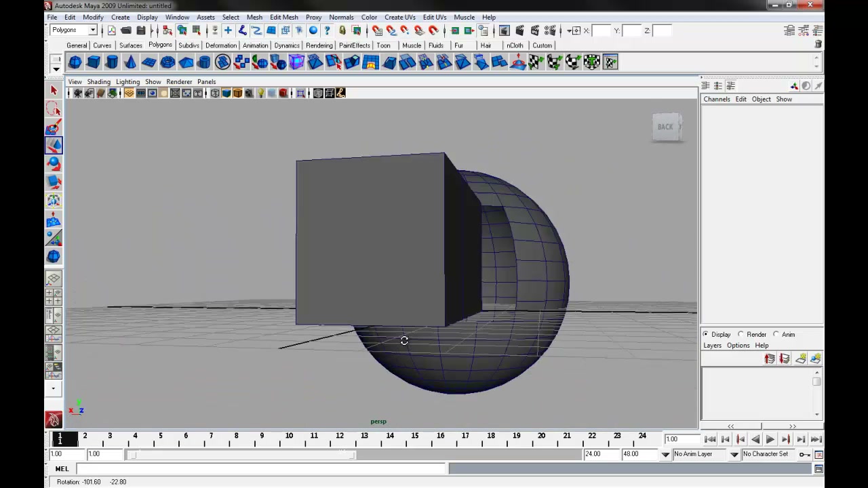This screenshot has width=868, height=488.
Task: Select the Display layer radio button
Action: [x=706, y=334]
